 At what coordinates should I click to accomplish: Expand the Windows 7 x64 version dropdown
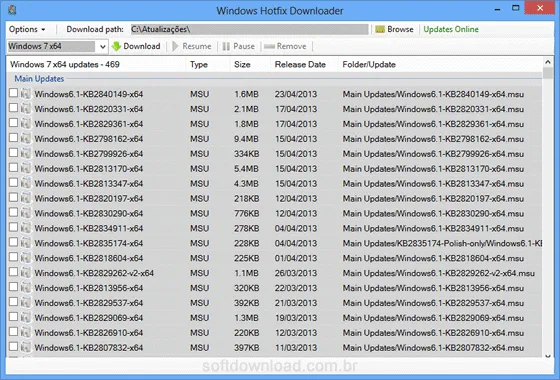[102, 46]
